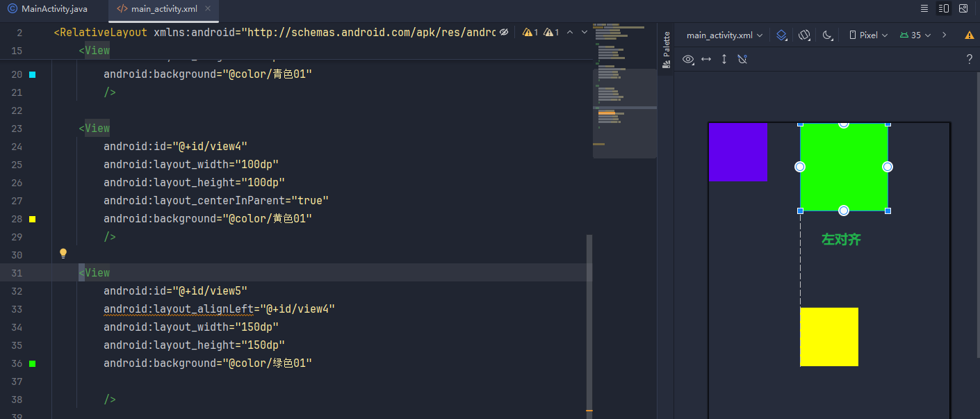Screen dimensions: 980x419
Task: Click layout_height 100dp on line 26
Action: point(194,183)
